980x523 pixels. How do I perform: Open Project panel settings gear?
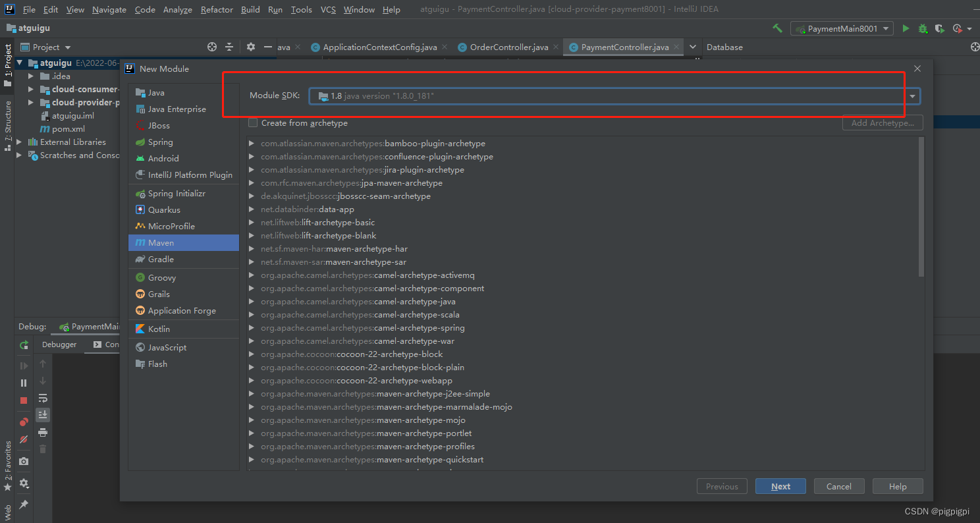(251, 47)
